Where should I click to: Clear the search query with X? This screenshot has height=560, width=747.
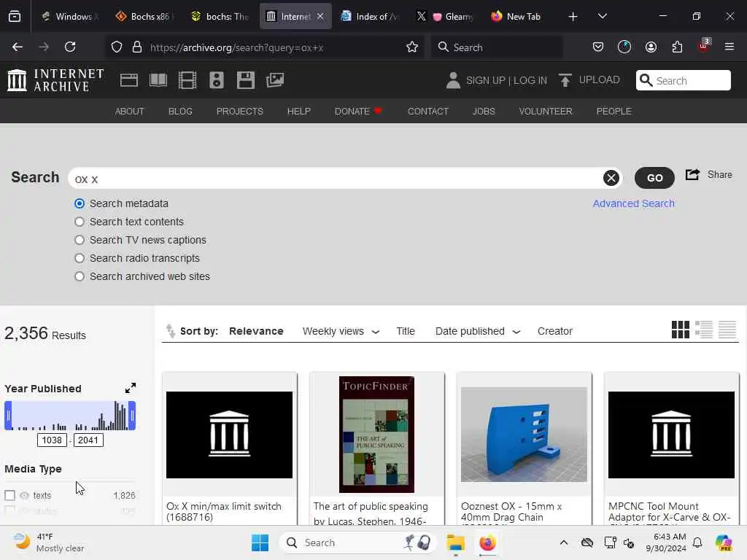click(x=611, y=178)
